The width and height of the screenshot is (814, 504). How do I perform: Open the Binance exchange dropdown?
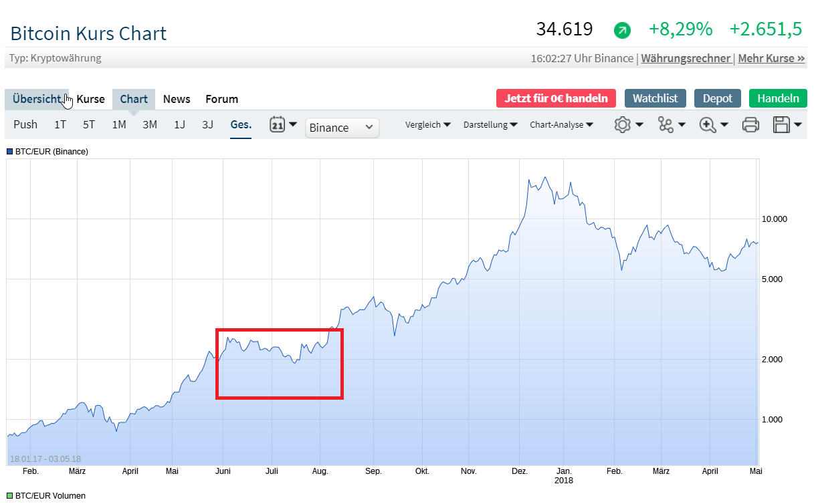342,128
